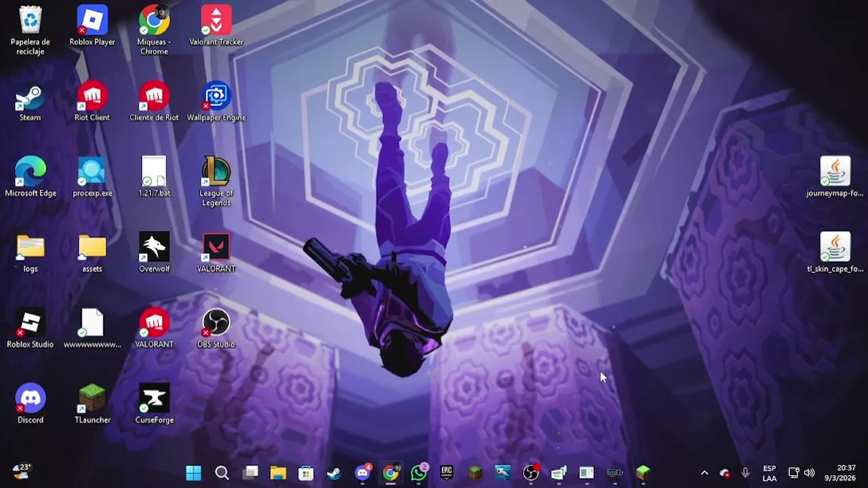
Task: Open Microsoft Store from the taskbar
Action: click(306, 472)
